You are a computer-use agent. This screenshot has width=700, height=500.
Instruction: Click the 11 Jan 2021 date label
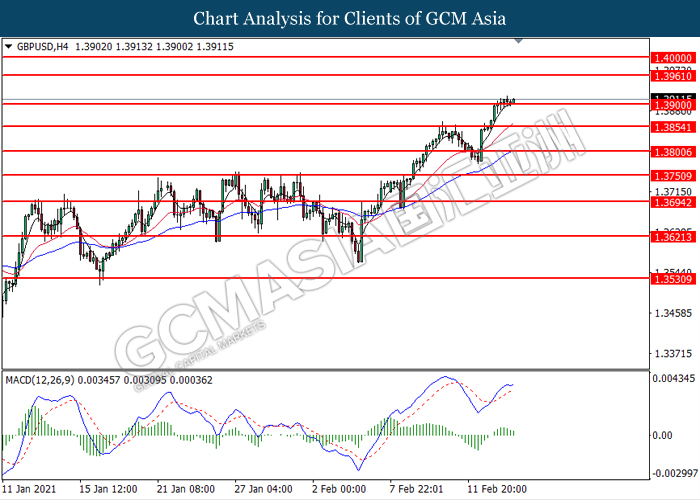point(29,489)
